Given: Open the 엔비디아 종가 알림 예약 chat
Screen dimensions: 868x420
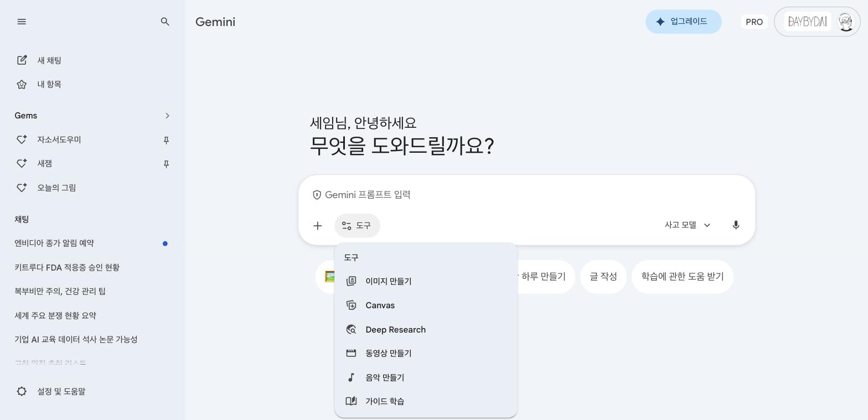Looking at the screenshot, I should pos(54,243).
